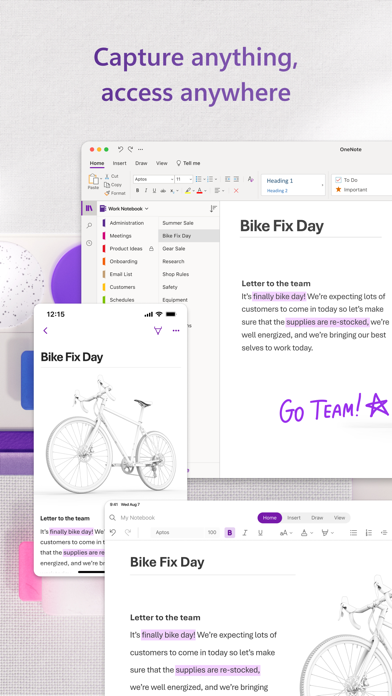Open the Administration section
This screenshot has width=392, height=696.
[127, 223]
